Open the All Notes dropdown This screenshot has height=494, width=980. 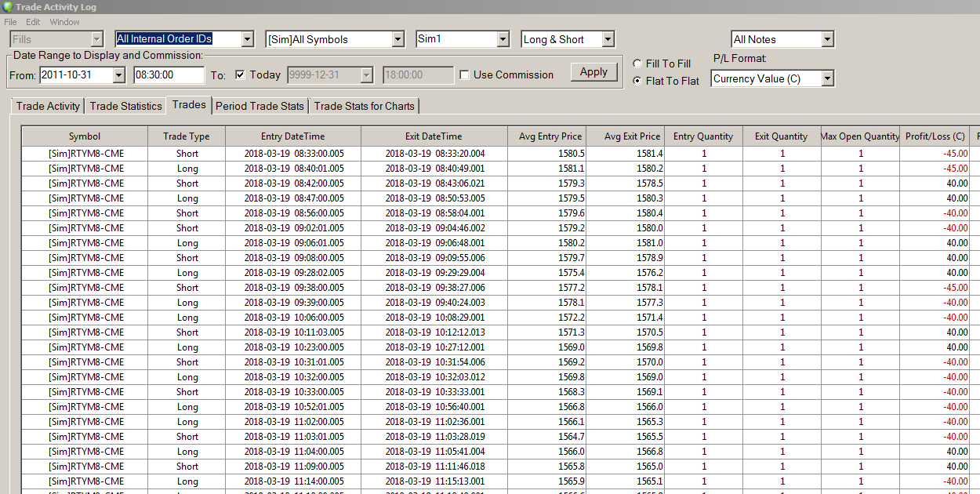827,39
